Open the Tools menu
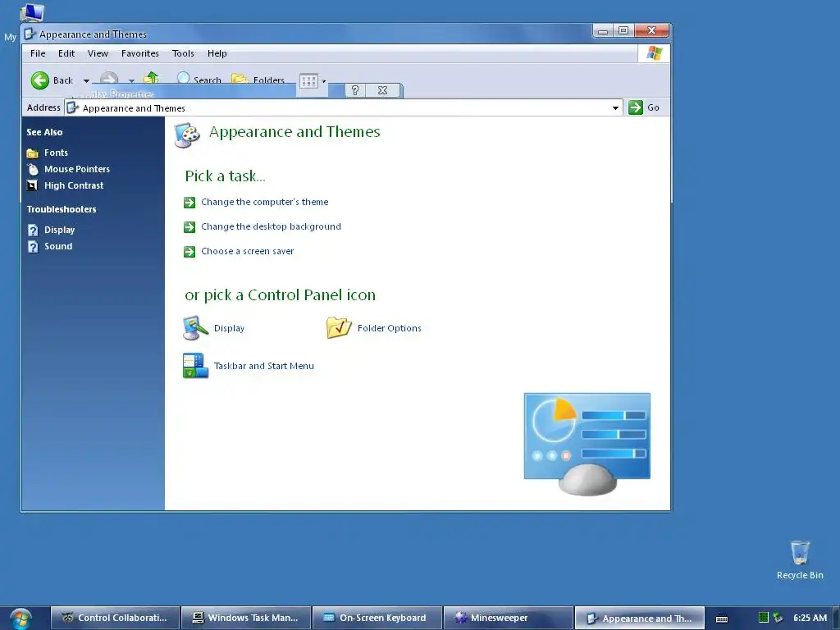Image resolution: width=840 pixels, height=630 pixels. (x=183, y=53)
